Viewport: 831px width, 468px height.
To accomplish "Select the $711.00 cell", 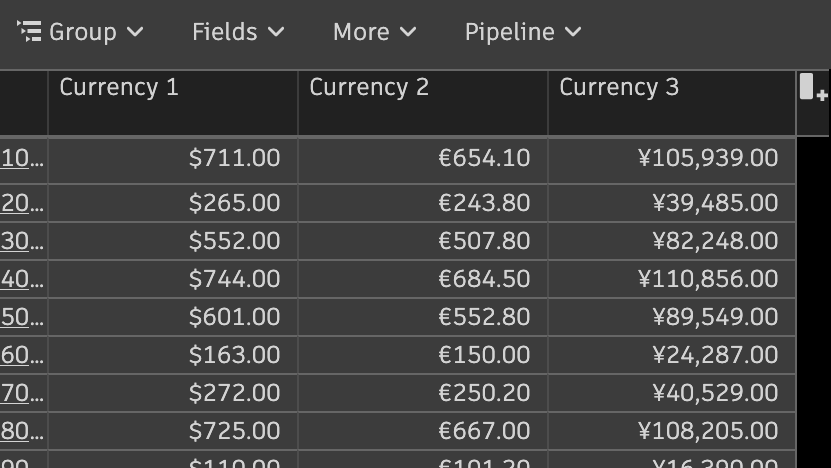I will [234, 158].
